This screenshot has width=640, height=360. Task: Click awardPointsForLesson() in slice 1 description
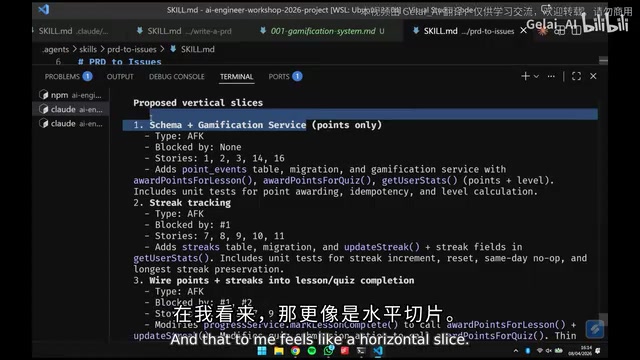tap(194, 180)
